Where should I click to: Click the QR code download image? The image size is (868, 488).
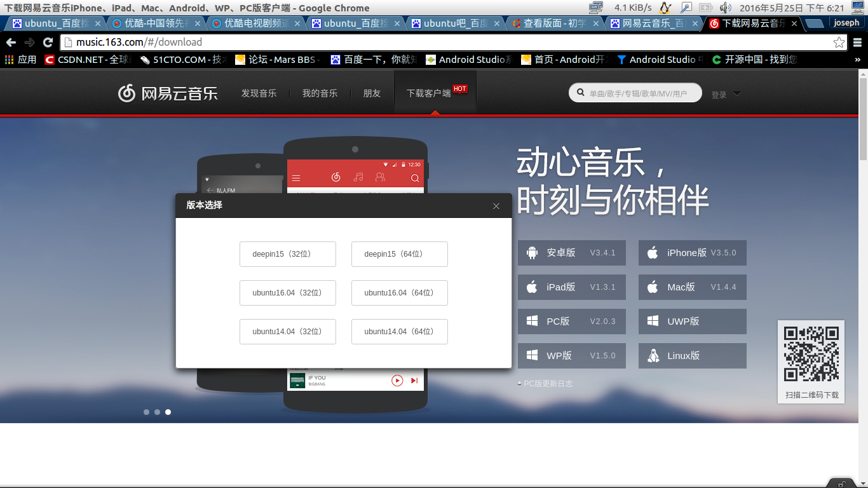click(x=811, y=354)
